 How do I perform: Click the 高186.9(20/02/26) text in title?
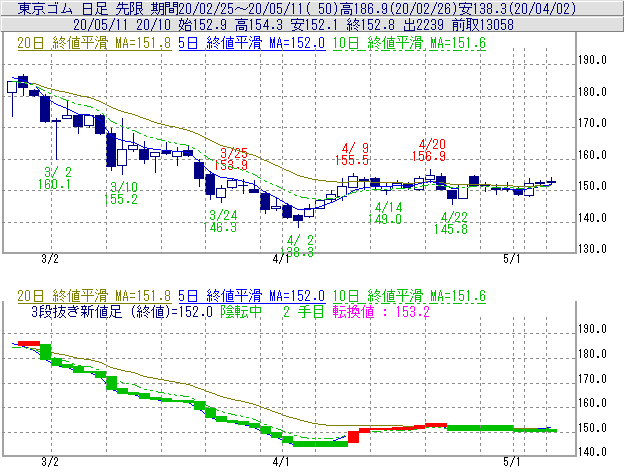[x=398, y=8]
